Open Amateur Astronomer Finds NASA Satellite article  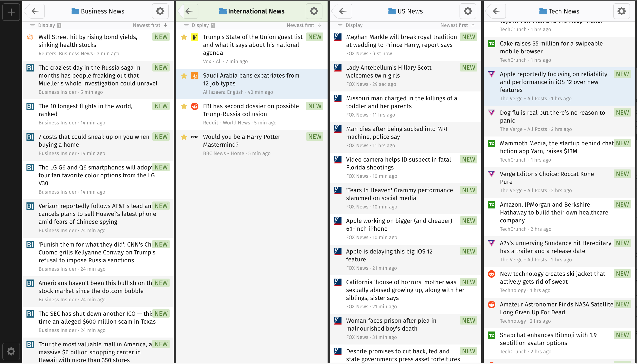(559, 313)
